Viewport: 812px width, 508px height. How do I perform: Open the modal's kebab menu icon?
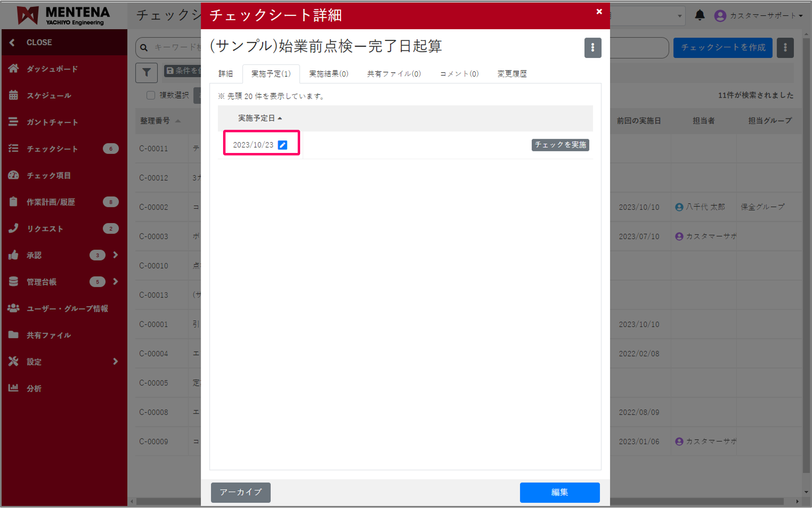[x=593, y=47]
